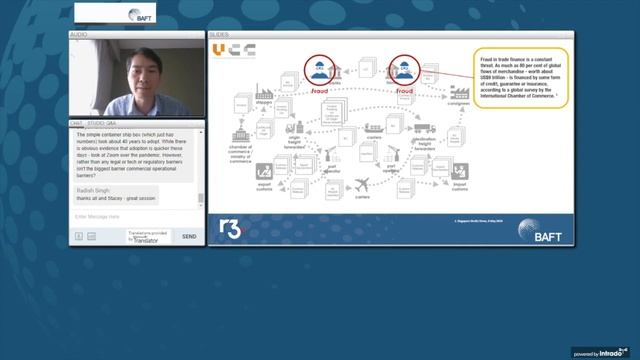Open the STUDIO Q&A tab

pos(102,123)
